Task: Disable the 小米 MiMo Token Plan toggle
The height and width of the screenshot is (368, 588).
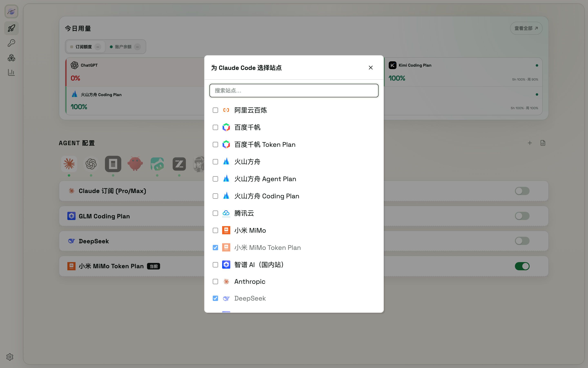Action: tap(522, 266)
